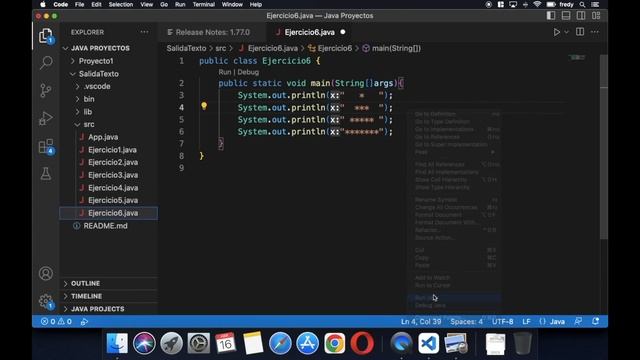Open App Store in the Dock
This screenshot has height=360, width=640.
tap(307, 343)
